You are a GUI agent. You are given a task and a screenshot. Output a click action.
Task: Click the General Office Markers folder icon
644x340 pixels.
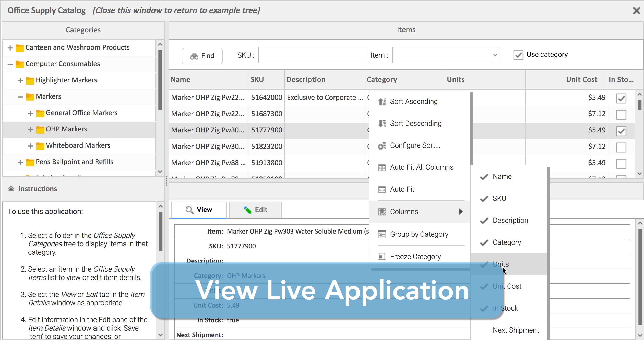coord(40,113)
